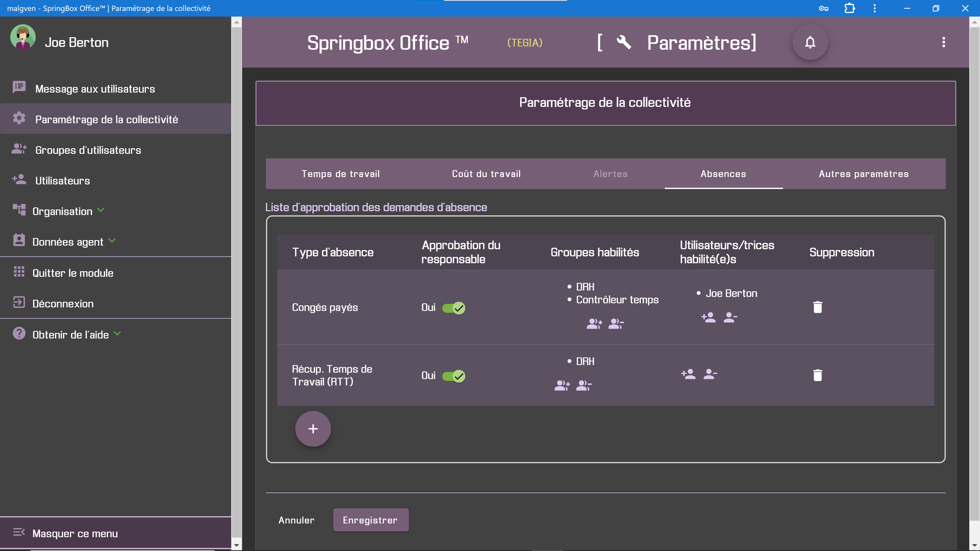The height and width of the screenshot is (551, 980).
Task: Click the Congés payés absence type cell
Action: (x=325, y=307)
